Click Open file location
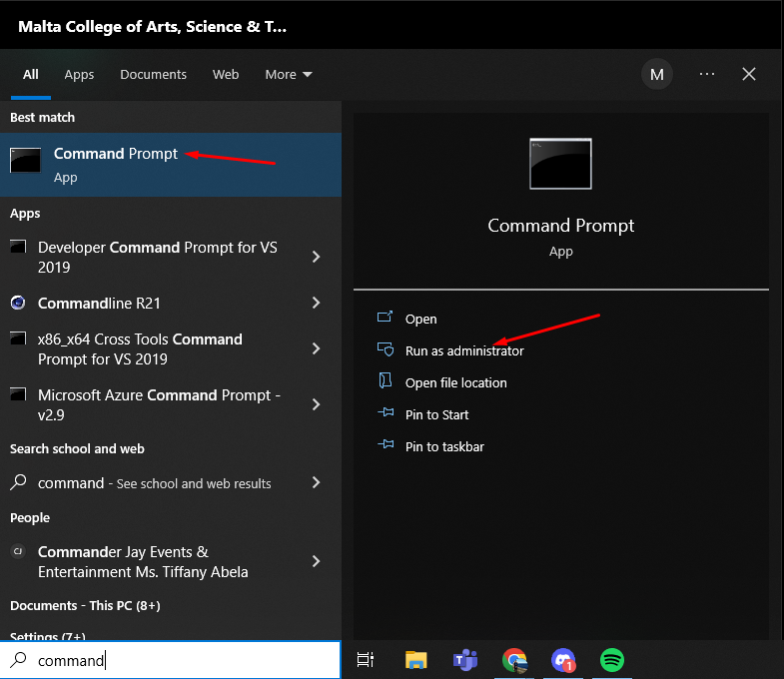Image resolution: width=784 pixels, height=679 pixels. [x=455, y=383]
